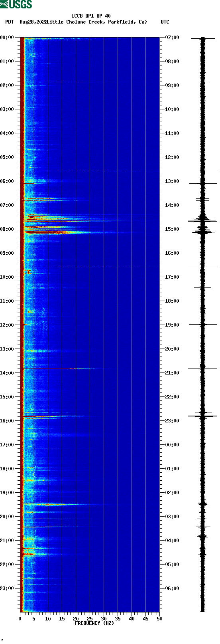
Task: Click the 06:00 UTC time label
Action: pyautogui.click(x=172, y=589)
